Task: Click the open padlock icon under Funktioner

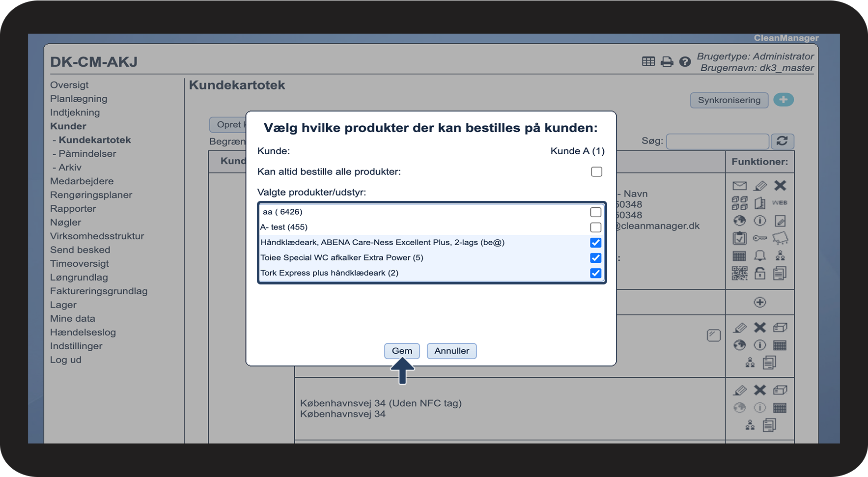Action: tap(760, 273)
